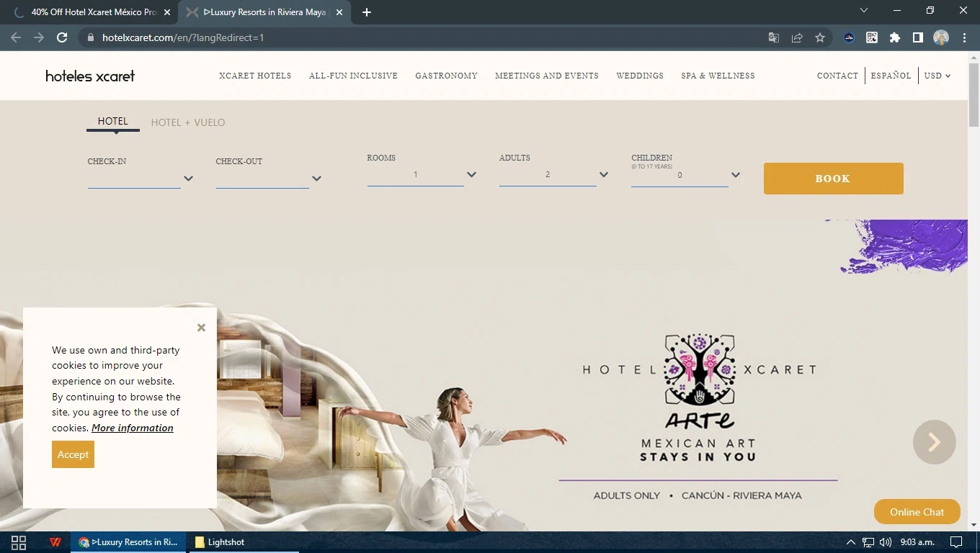Click the page vertical scrollbar thumb

pyautogui.click(x=974, y=94)
